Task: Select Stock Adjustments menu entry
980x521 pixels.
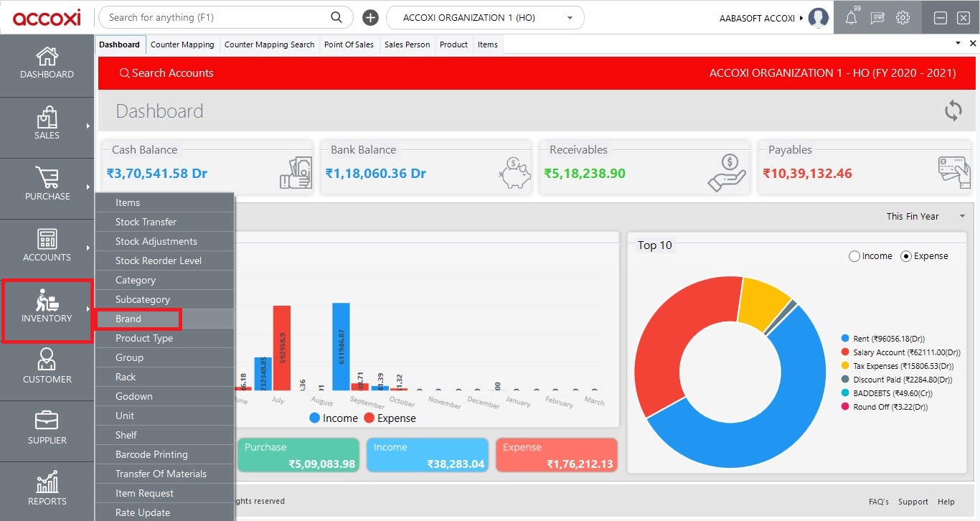Action: (x=164, y=241)
